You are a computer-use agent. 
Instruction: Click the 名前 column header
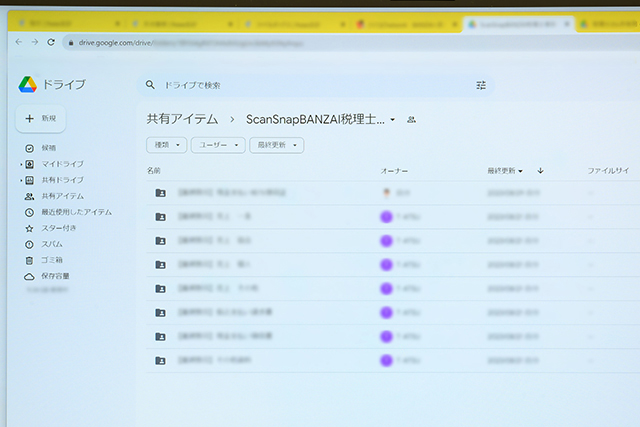(154, 171)
